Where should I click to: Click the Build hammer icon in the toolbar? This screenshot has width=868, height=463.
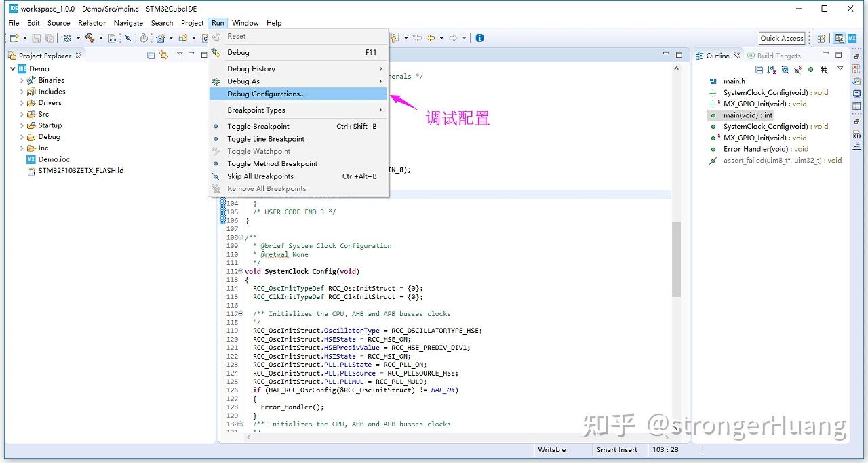[x=91, y=38]
